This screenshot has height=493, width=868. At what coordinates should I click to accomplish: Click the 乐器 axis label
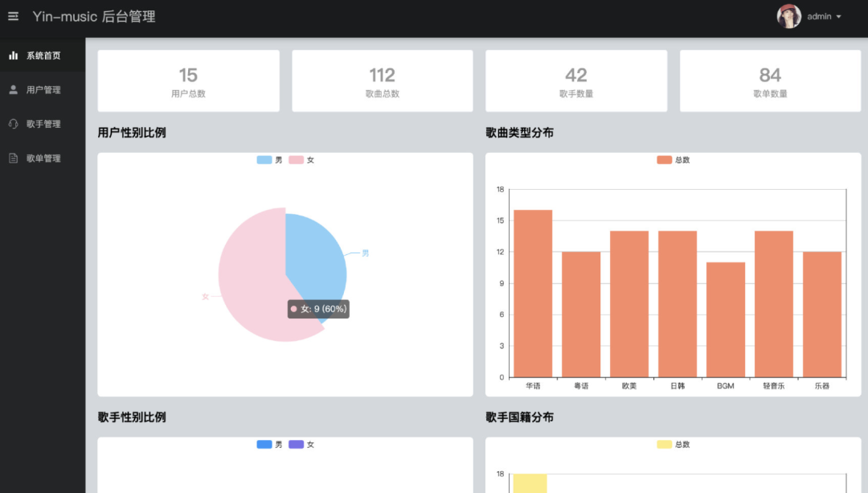click(x=822, y=386)
